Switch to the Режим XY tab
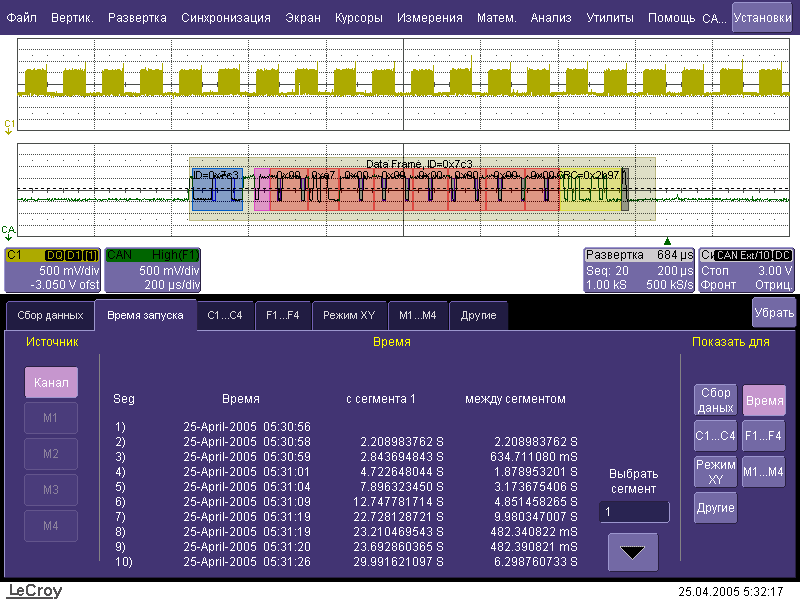This screenshot has height=600, width=800. 348,316
